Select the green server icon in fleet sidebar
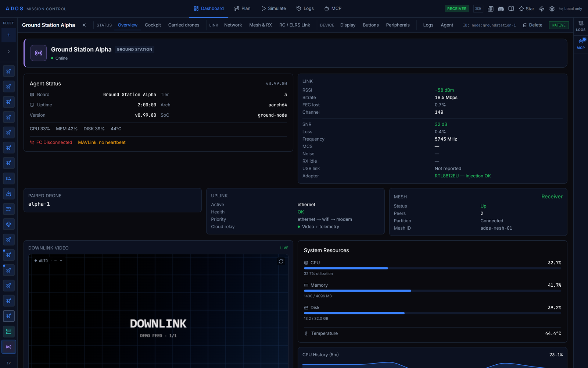The image size is (588, 368). [x=9, y=332]
